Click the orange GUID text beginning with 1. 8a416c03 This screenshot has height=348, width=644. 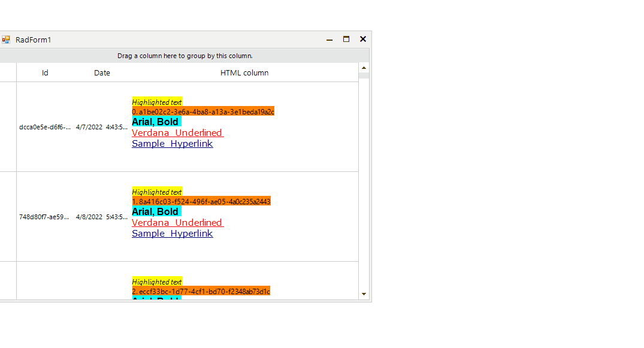pyautogui.click(x=201, y=201)
